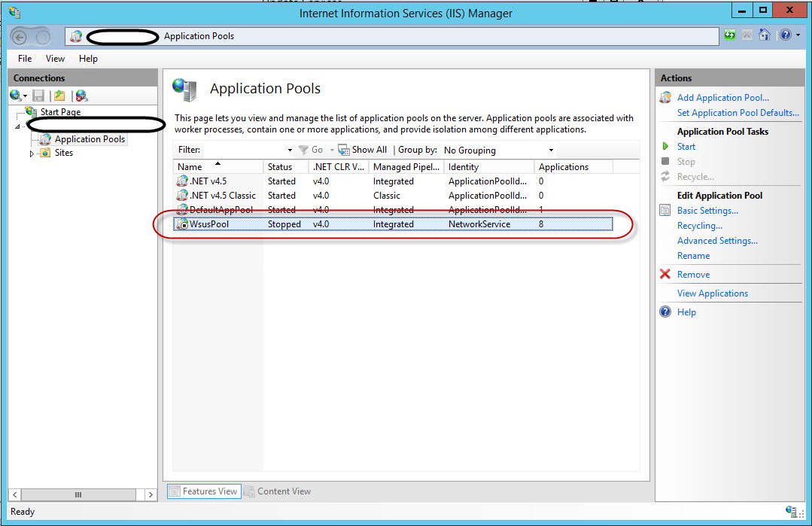
Task: Click the Connections panel horizontal scrollbar
Action: pos(79,494)
